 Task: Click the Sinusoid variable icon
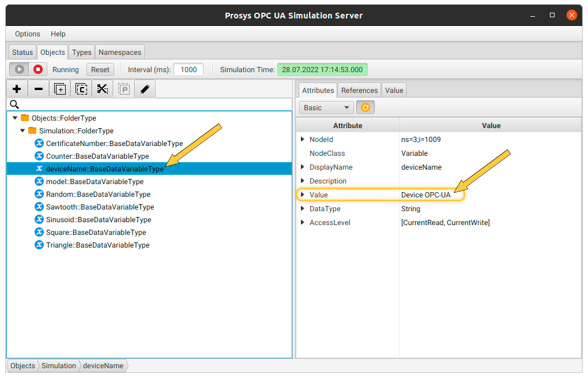(x=39, y=219)
